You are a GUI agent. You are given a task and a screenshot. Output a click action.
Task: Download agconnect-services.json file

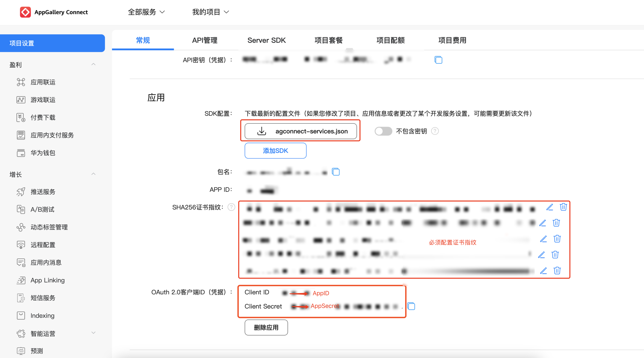pyautogui.click(x=301, y=131)
